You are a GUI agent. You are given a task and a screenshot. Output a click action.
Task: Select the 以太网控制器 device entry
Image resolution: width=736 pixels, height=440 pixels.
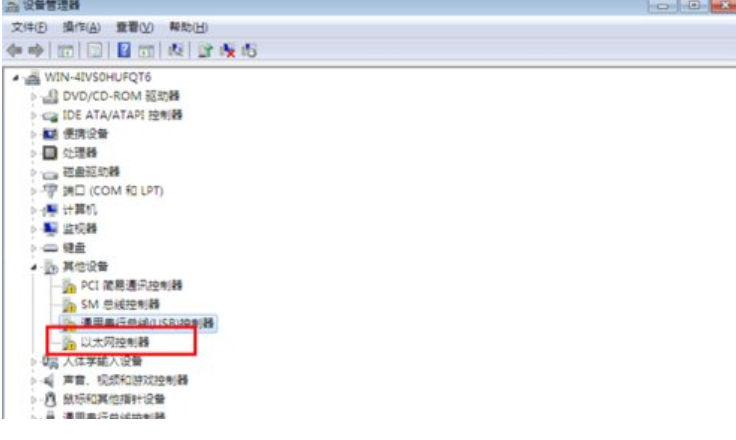click(x=115, y=342)
